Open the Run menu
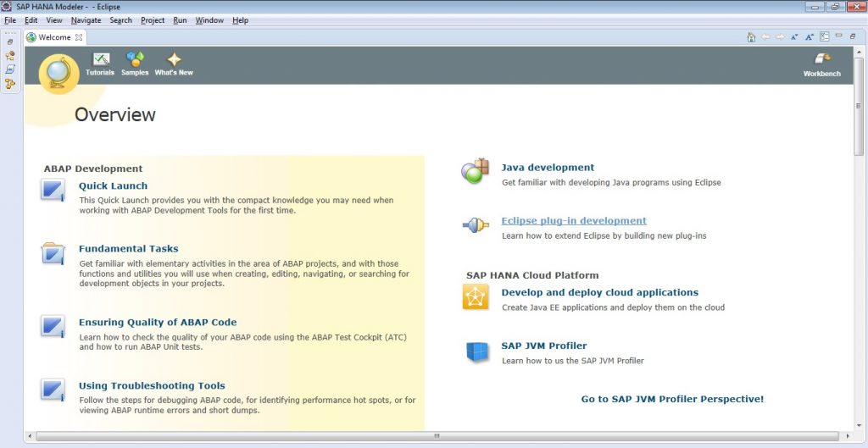The width and height of the screenshot is (868, 448). (x=180, y=20)
